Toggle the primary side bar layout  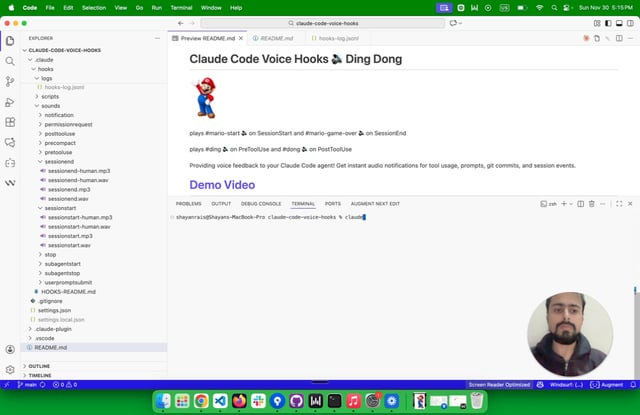tap(608, 23)
